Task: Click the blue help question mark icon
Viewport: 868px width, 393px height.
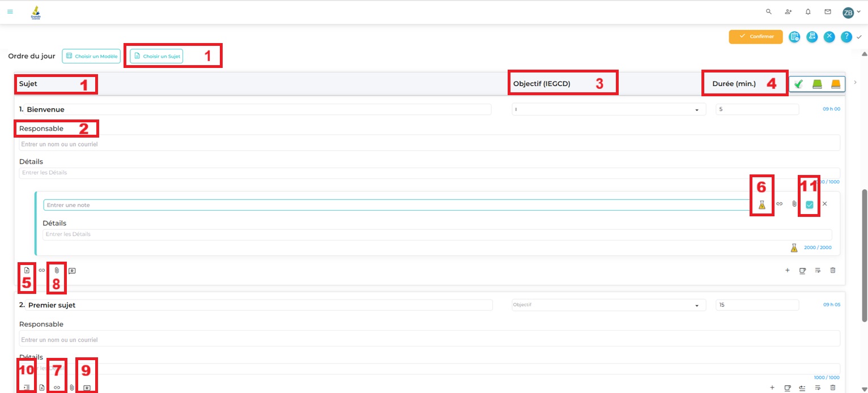Action: pos(846,37)
